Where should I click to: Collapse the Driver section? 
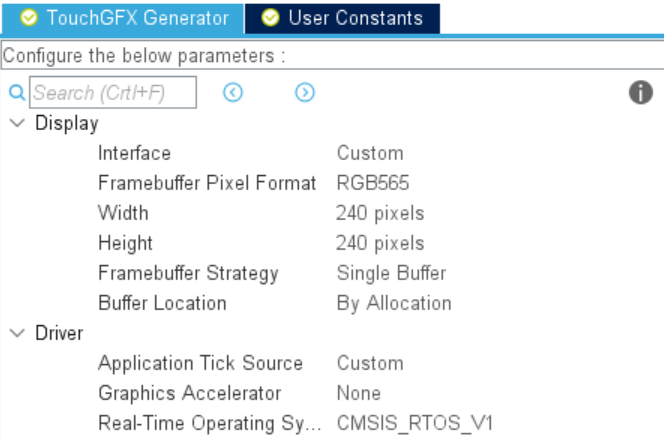(x=17, y=333)
